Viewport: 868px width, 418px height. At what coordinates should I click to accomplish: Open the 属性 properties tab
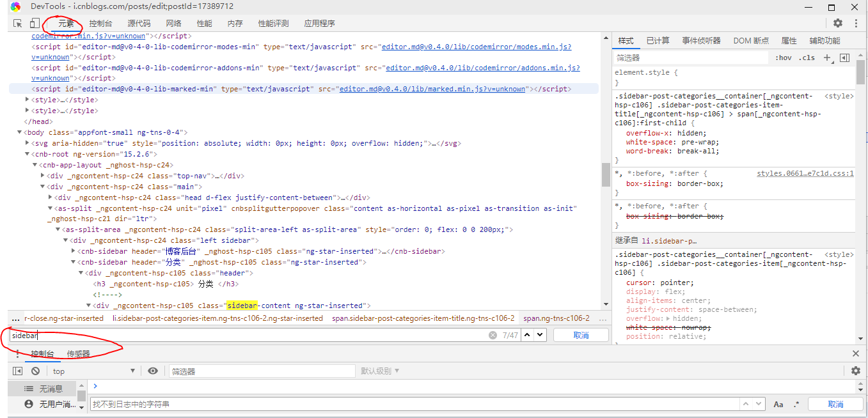[x=789, y=40]
